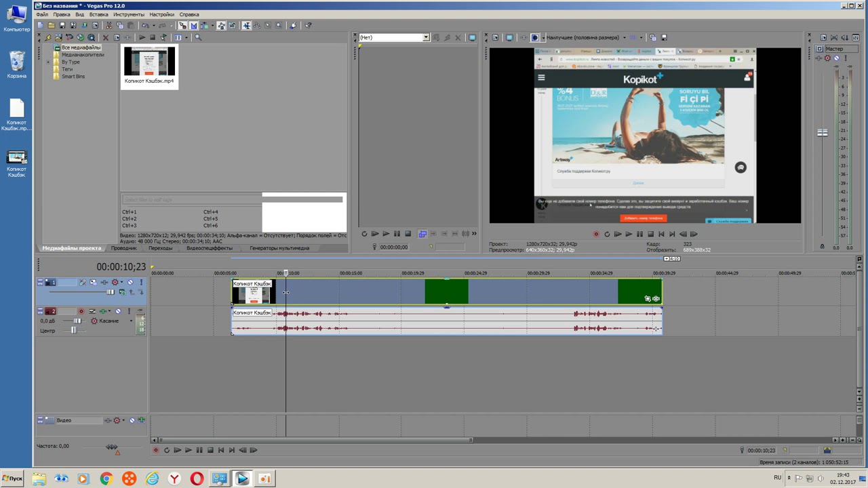Image resolution: width=868 pixels, height=488 pixels.
Task: Click the Master volume fader handle
Action: pos(822,133)
